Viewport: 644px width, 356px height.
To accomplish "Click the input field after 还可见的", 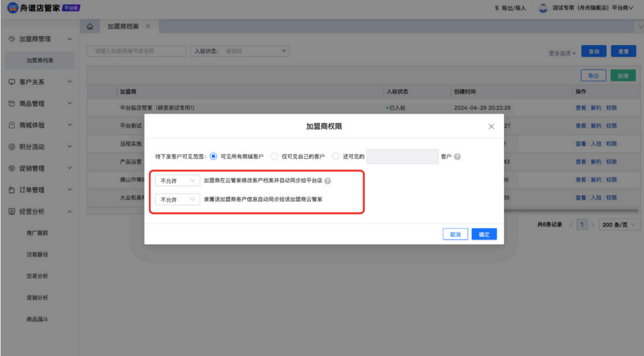I will [402, 157].
